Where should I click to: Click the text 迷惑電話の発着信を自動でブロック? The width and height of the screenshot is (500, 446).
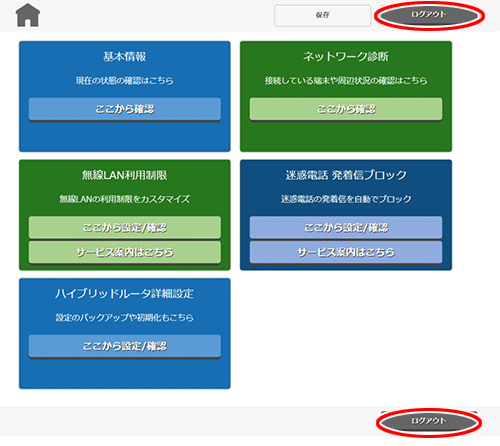click(x=346, y=199)
